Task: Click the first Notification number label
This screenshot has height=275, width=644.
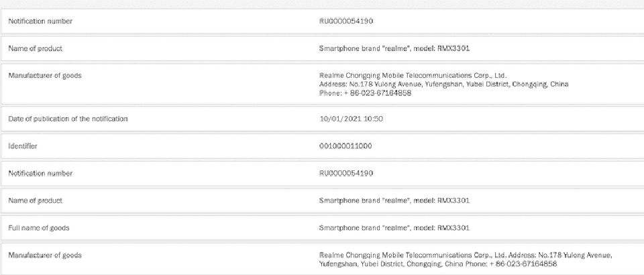Action: tap(40, 21)
